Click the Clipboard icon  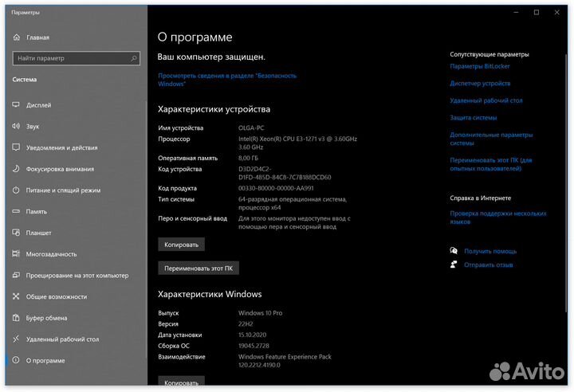(x=16, y=318)
